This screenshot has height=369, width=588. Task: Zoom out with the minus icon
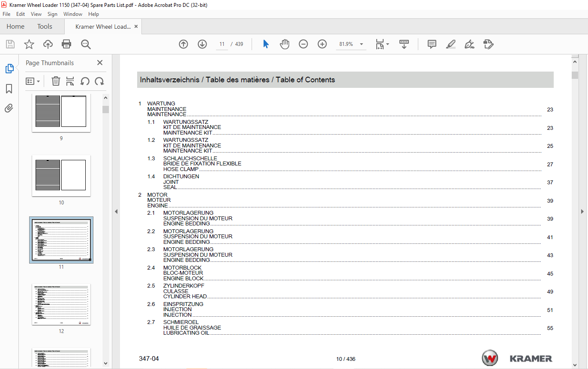[x=303, y=44]
